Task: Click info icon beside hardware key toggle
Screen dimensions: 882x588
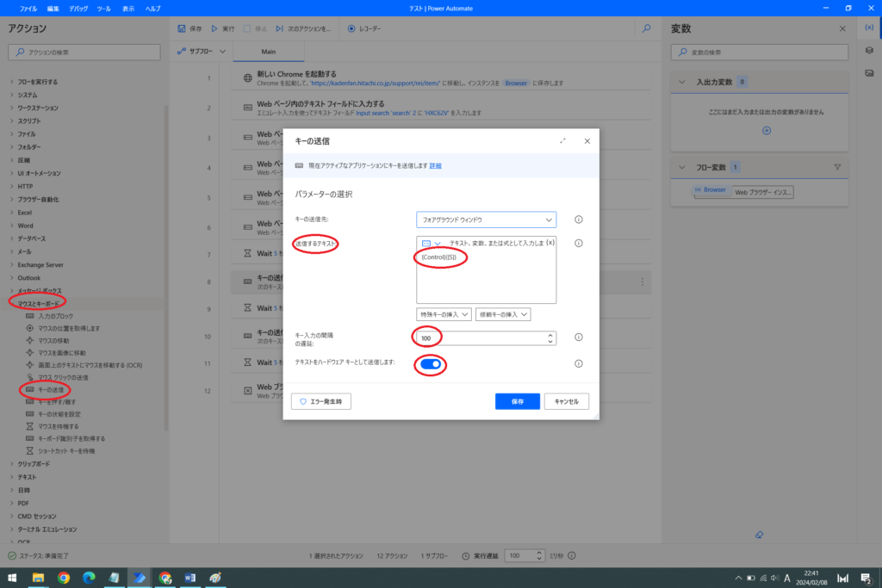Action: point(578,363)
